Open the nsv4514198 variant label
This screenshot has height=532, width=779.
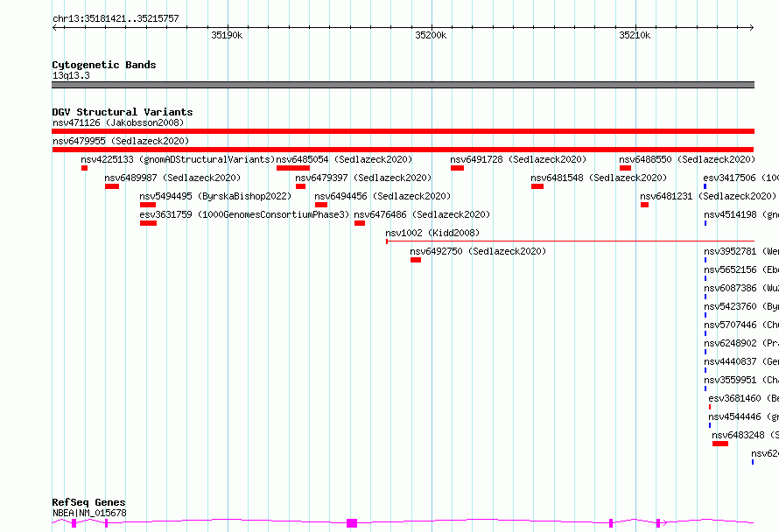click(741, 214)
